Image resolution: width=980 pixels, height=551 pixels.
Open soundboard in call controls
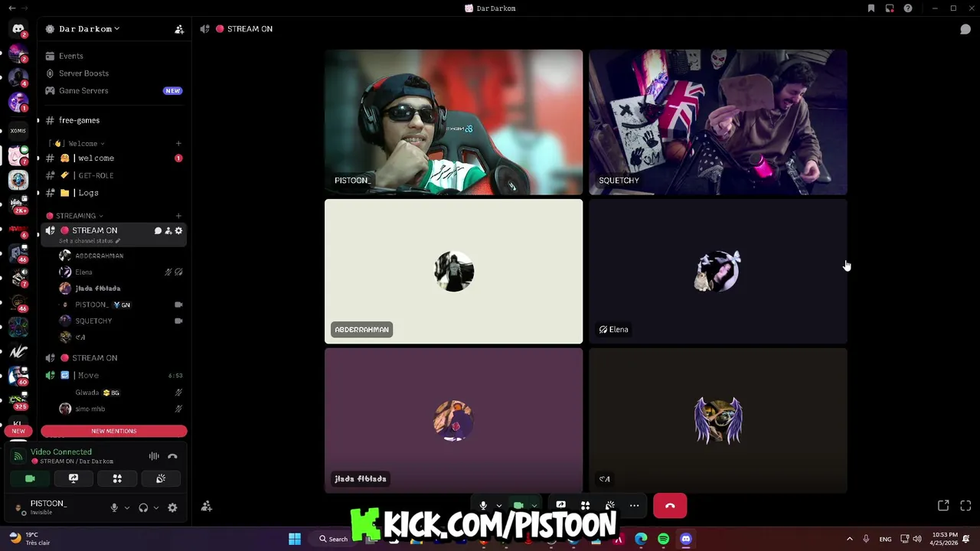[x=610, y=506]
